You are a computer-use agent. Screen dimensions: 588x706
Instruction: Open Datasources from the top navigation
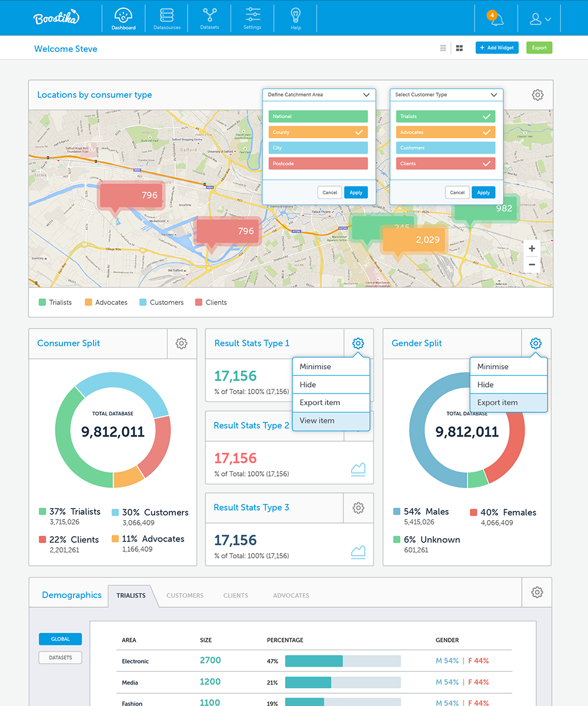coord(166,18)
